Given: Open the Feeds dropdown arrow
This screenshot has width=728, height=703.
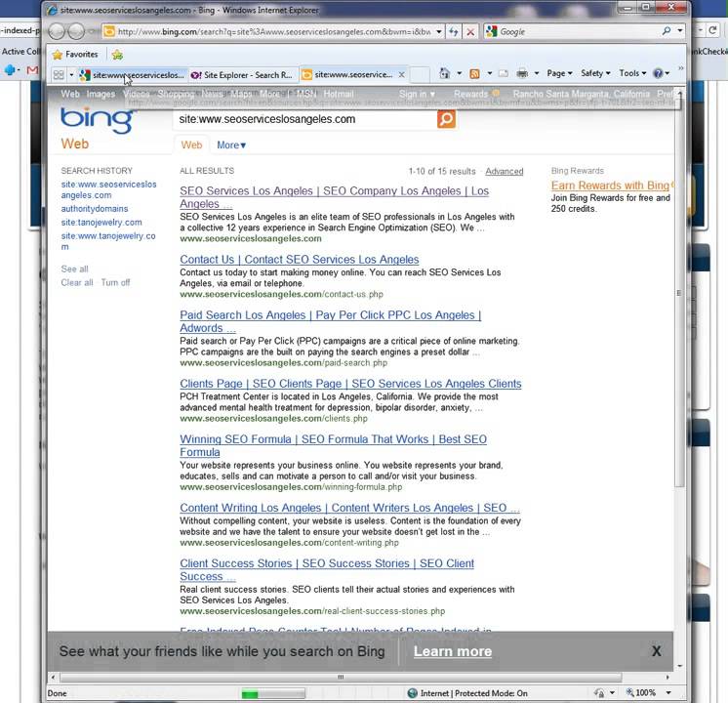Looking at the screenshot, I should [489, 73].
